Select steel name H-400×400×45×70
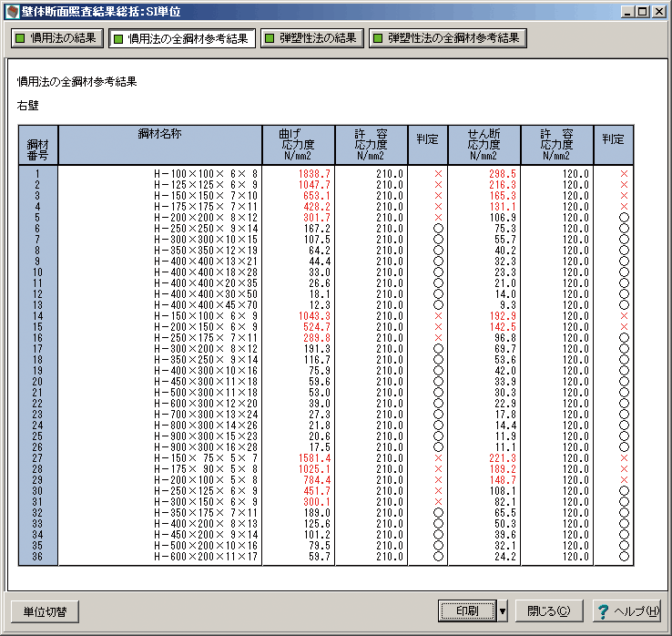 (206, 305)
